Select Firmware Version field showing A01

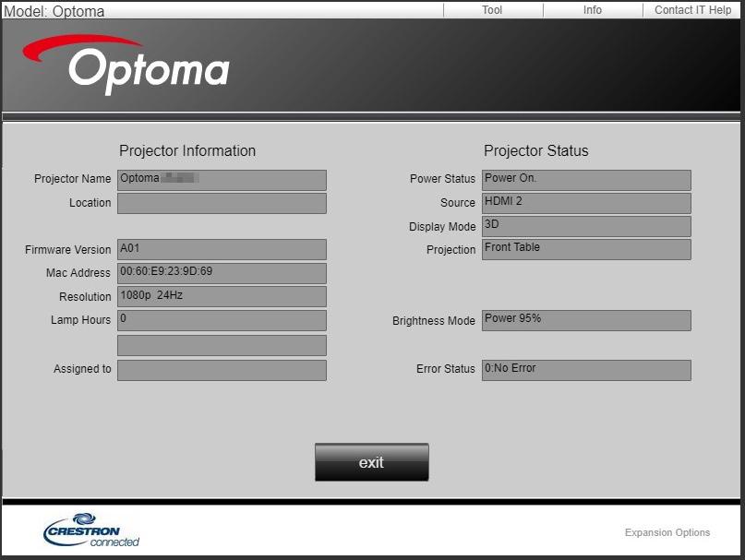pos(222,249)
